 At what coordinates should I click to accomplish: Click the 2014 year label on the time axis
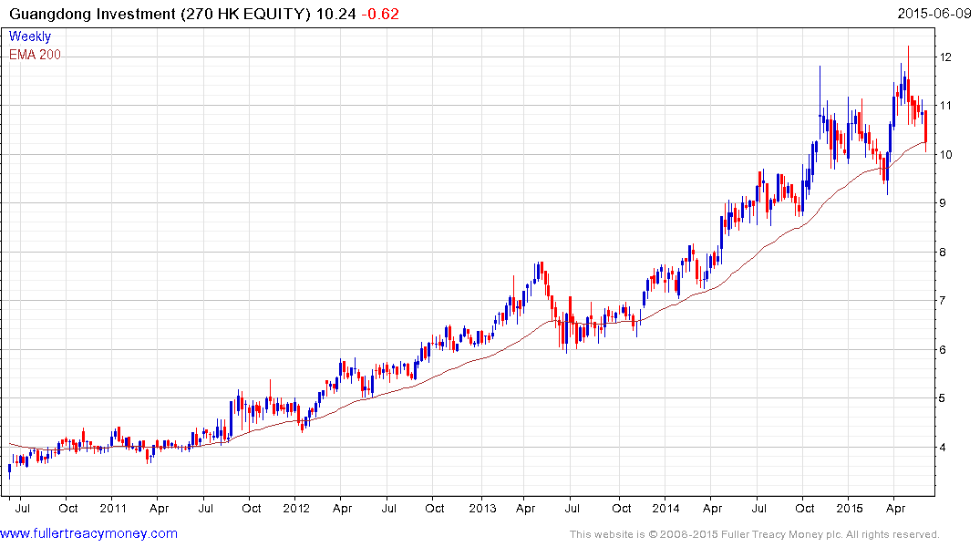pos(665,508)
